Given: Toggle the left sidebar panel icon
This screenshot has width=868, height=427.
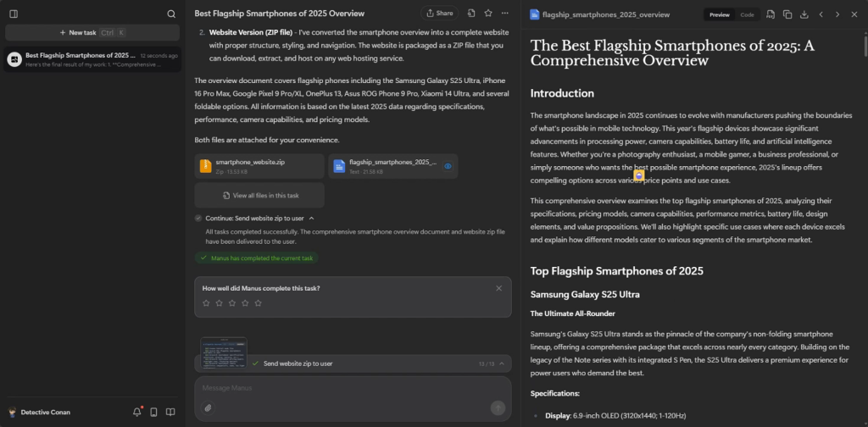Looking at the screenshot, I should [x=14, y=14].
